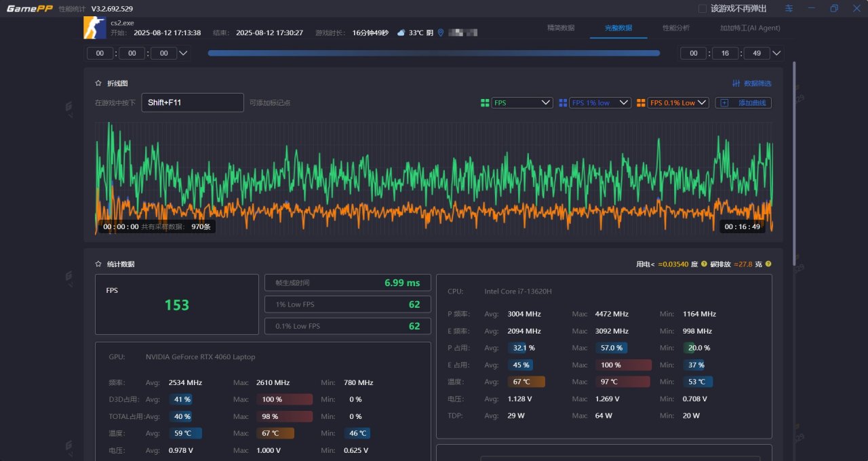This screenshot has width=868, height=461.
Task: Click the weather cloud icon
Action: pyautogui.click(x=401, y=33)
